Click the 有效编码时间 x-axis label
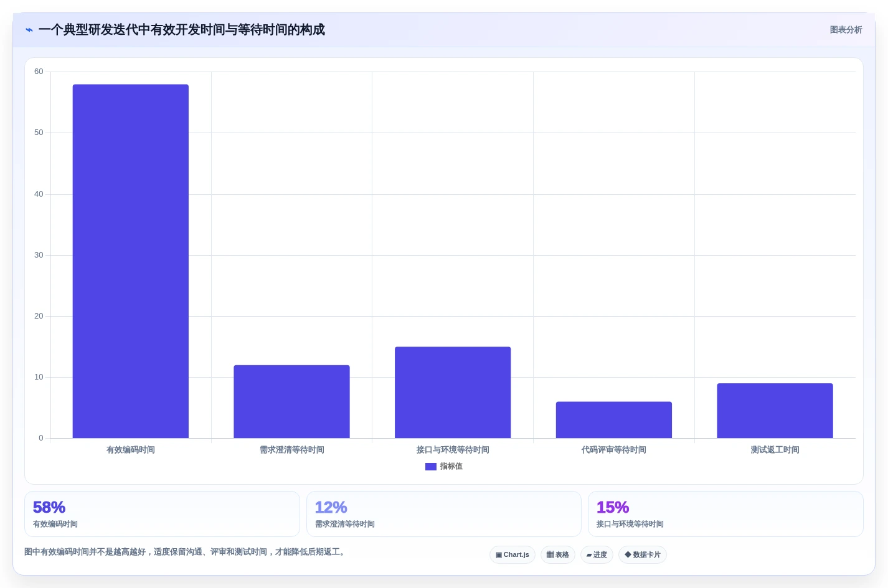 [131, 450]
